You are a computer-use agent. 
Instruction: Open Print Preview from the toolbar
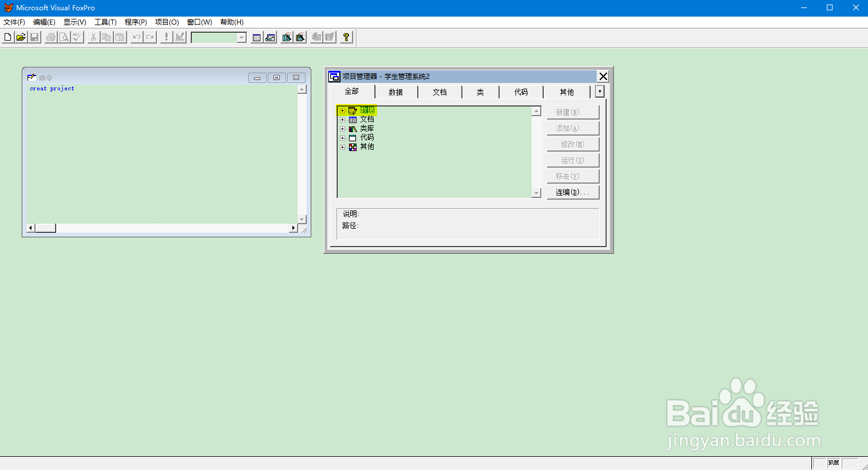pyautogui.click(x=64, y=37)
